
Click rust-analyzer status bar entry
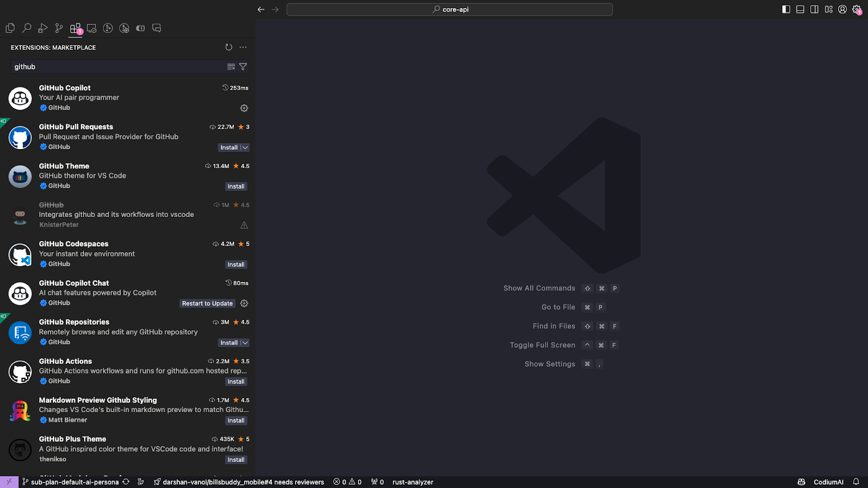pos(413,482)
